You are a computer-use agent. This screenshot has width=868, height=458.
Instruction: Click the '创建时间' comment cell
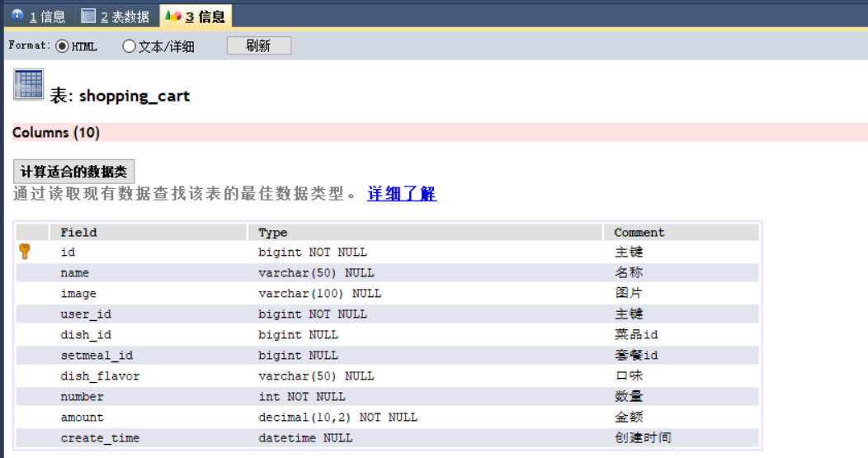tap(682, 438)
